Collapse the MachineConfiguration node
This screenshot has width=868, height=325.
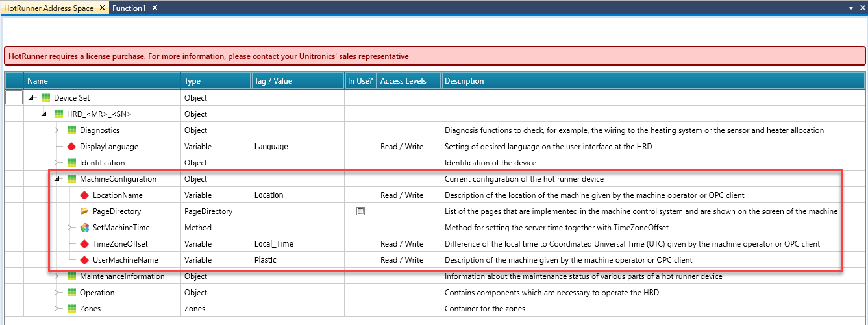[58, 179]
